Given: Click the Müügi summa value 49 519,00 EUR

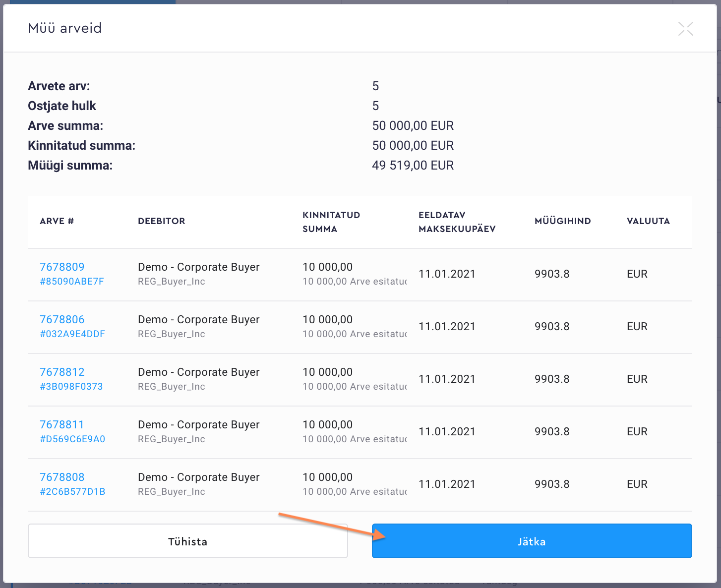Looking at the screenshot, I should 413,166.
